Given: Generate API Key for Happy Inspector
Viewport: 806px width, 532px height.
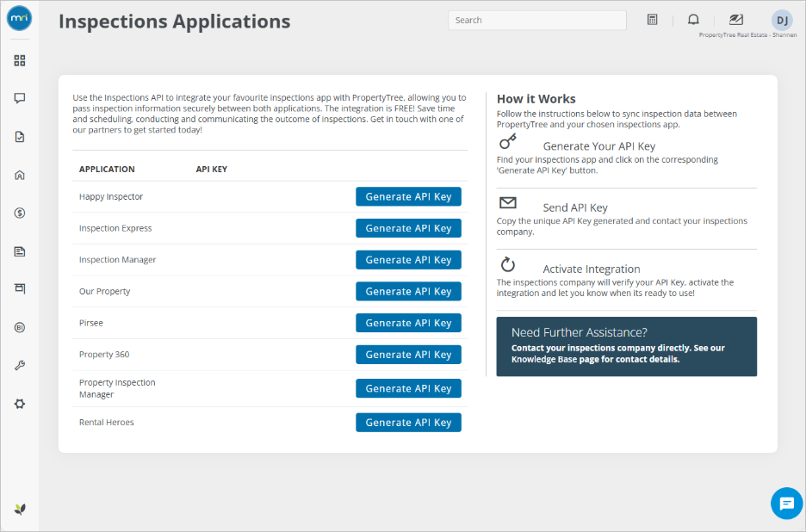Looking at the screenshot, I should pyautogui.click(x=408, y=197).
